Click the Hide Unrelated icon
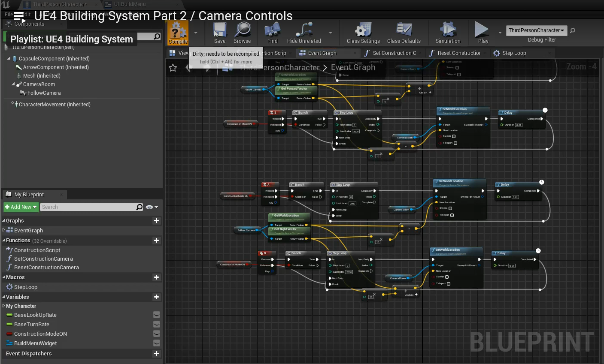604x364 pixels. pyautogui.click(x=304, y=30)
